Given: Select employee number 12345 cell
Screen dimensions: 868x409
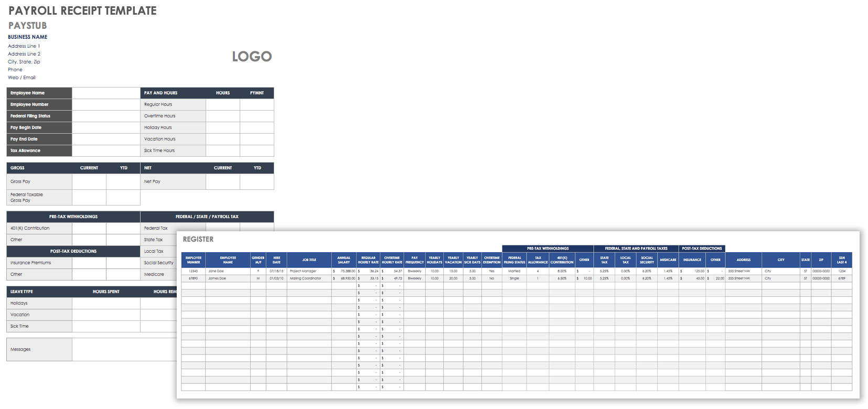Looking at the screenshot, I should pyautogui.click(x=194, y=271).
